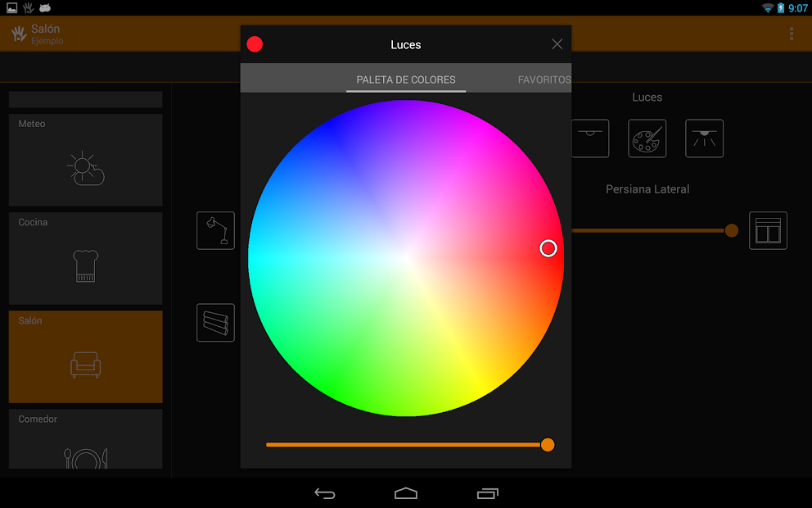Open the color palette light icon
The width and height of the screenshot is (812, 508).
tap(647, 138)
